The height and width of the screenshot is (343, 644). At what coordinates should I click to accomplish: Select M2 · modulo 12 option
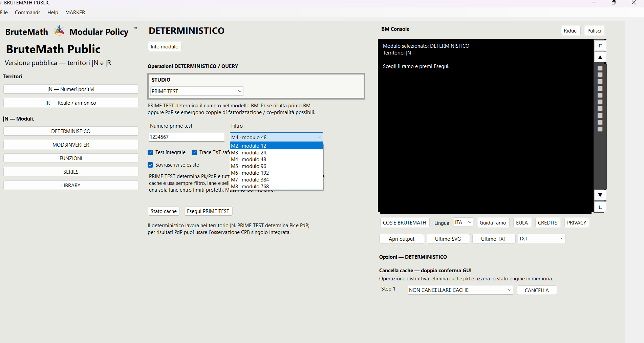(x=276, y=146)
